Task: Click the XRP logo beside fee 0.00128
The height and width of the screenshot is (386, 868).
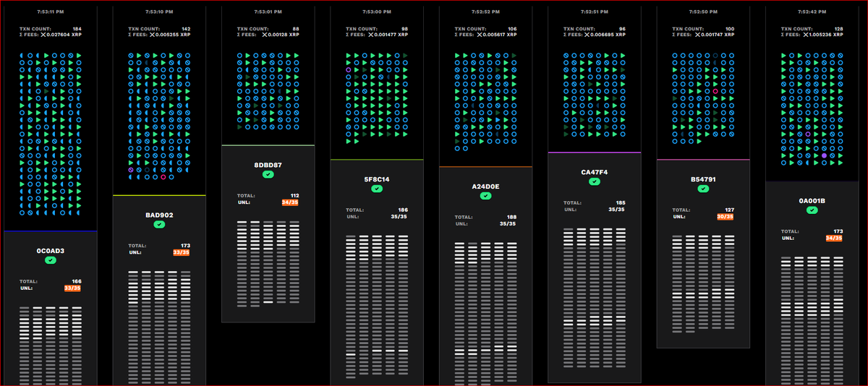Action: coord(264,35)
